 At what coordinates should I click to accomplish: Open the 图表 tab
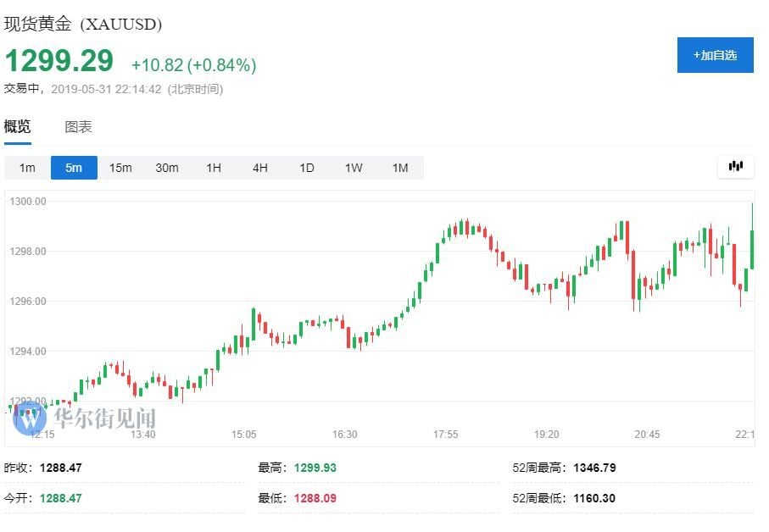point(79,127)
